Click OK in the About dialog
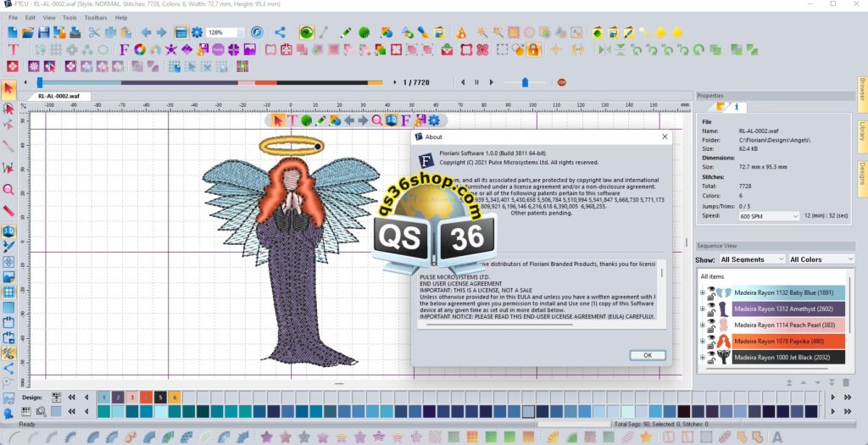Image resolution: width=868 pixels, height=445 pixels. 648,355
